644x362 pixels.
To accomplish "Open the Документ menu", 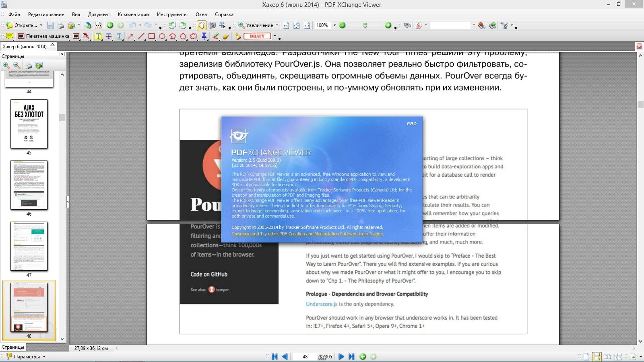I will [99, 14].
